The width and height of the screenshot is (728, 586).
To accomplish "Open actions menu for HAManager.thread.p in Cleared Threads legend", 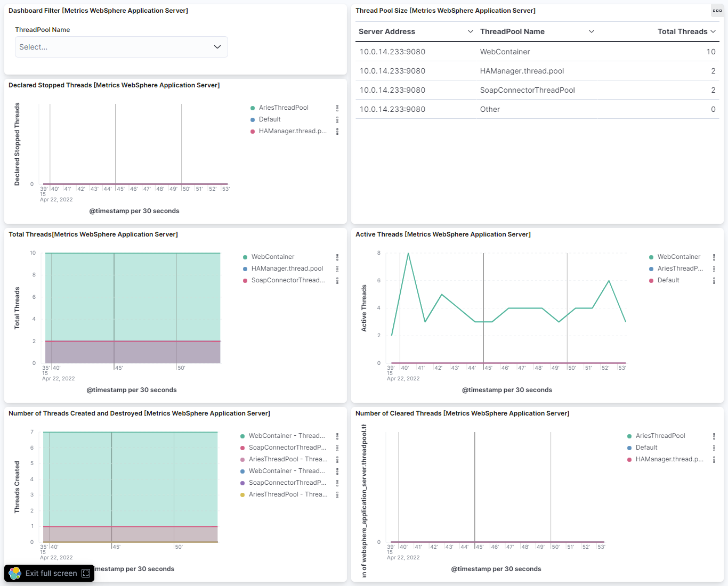I will tap(714, 459).
